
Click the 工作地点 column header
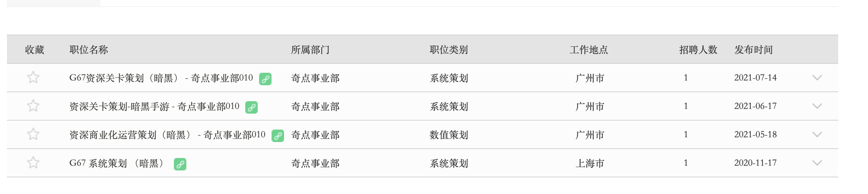pos(589,50)
